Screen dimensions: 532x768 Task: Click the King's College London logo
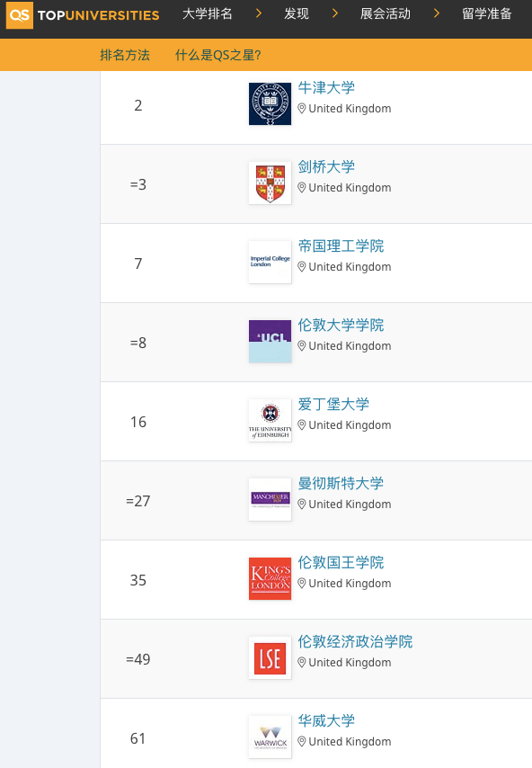click(270, 578)
